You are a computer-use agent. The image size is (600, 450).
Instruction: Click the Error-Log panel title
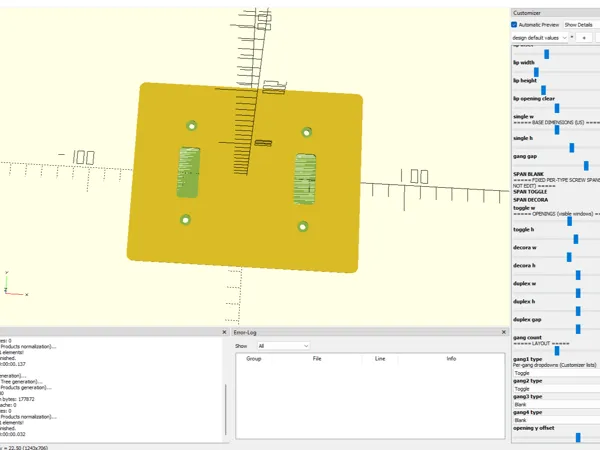tap(245, 333)
